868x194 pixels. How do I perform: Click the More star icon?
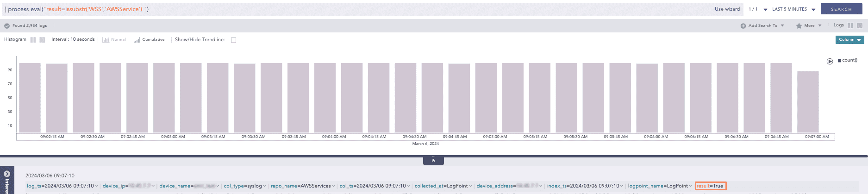pos(799,26)
